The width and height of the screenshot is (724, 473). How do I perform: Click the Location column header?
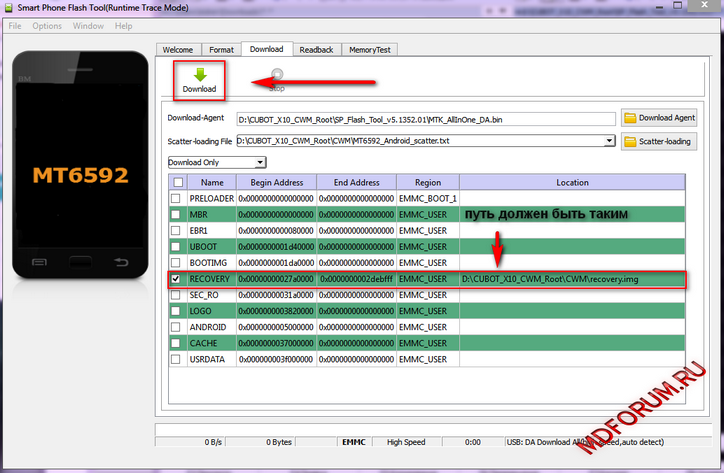click(573, 182)
